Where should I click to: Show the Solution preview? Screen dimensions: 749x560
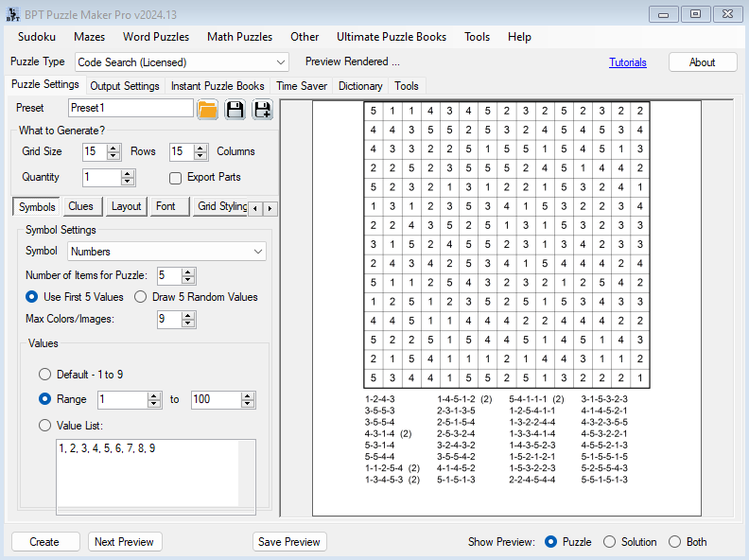(610, 542)
